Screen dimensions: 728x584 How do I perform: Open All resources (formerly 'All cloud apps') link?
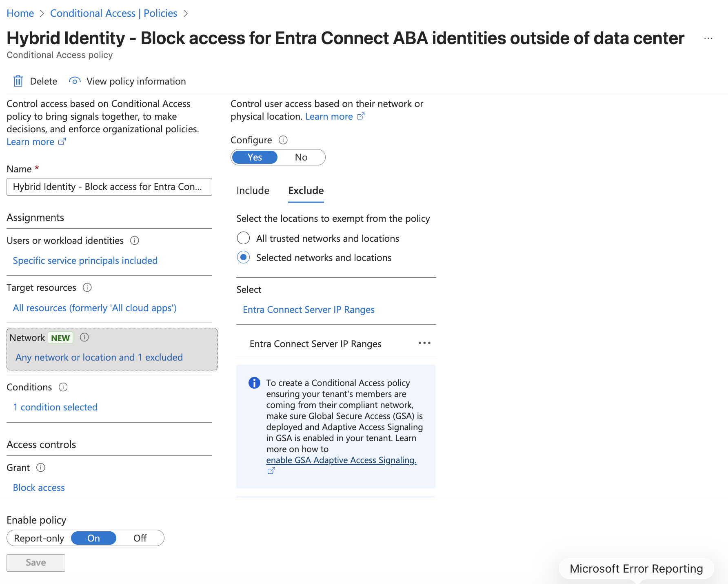tap(95, 308)
